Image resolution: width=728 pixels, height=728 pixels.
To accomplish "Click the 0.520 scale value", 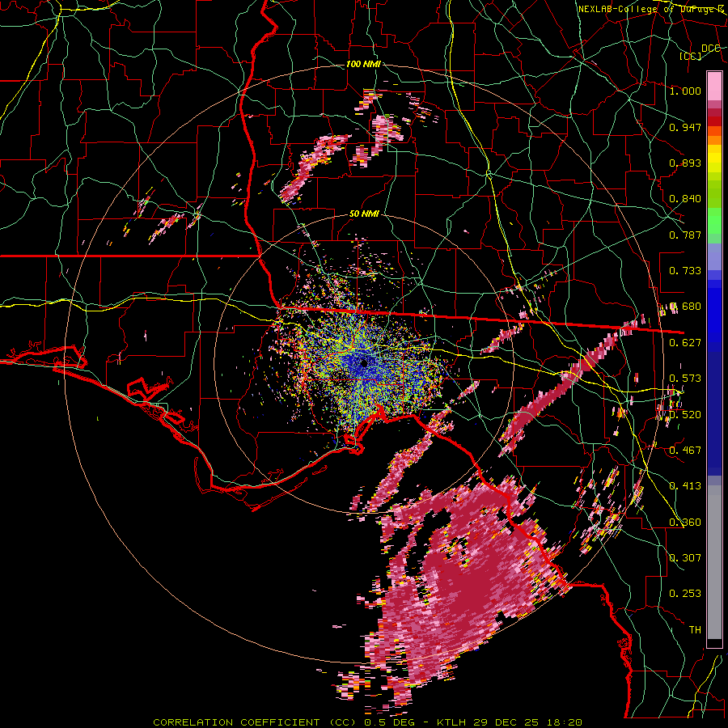I will [x=685, y=415].
